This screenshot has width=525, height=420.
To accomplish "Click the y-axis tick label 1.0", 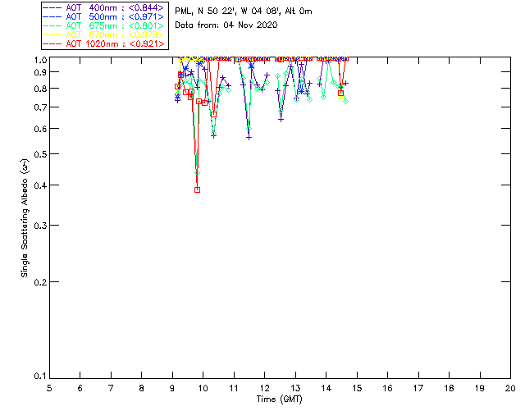I will 39,60.
